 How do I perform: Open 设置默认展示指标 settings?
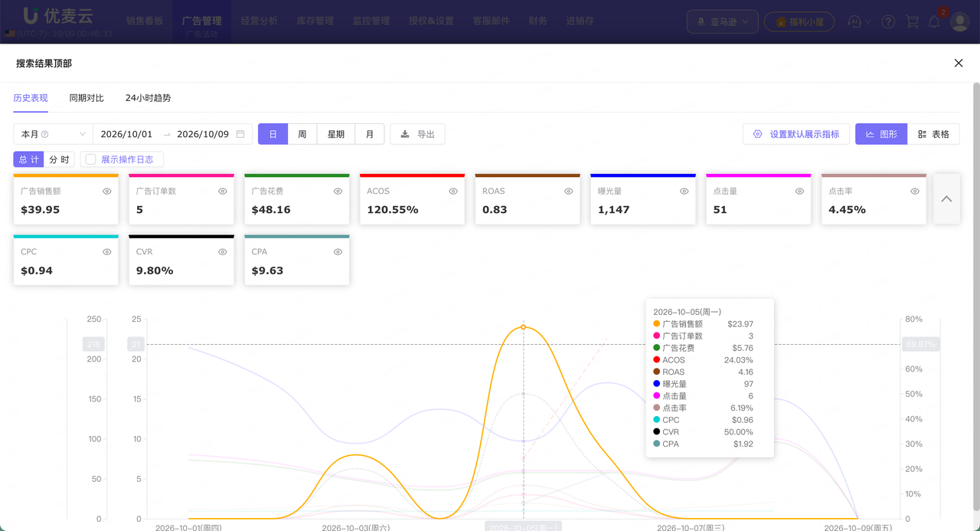click(x=796, y=134)
